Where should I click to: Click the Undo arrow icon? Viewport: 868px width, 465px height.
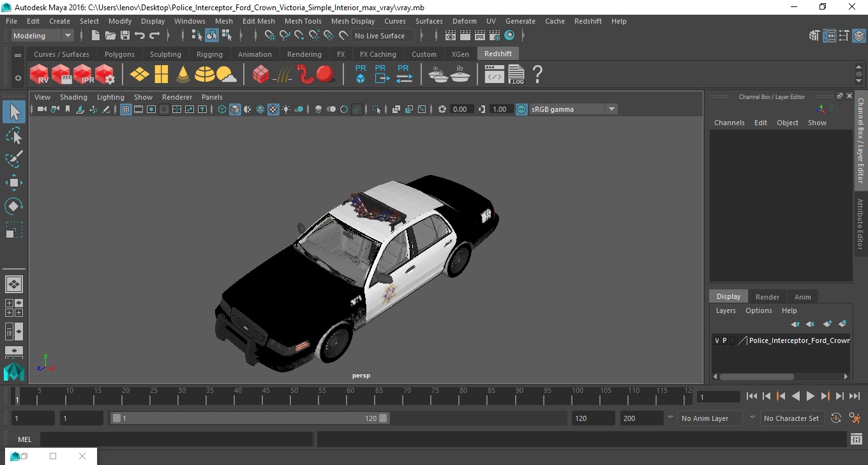point(140,36)
